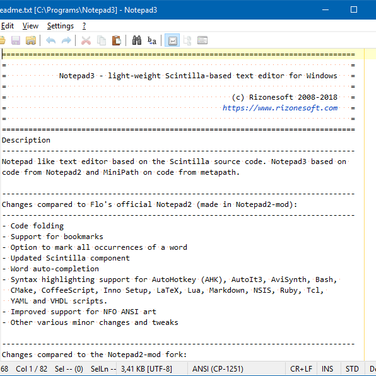Click the 'YAML and VHDL scripts.' line
This screenshot has width=376, height=376.
pos(59,301)
